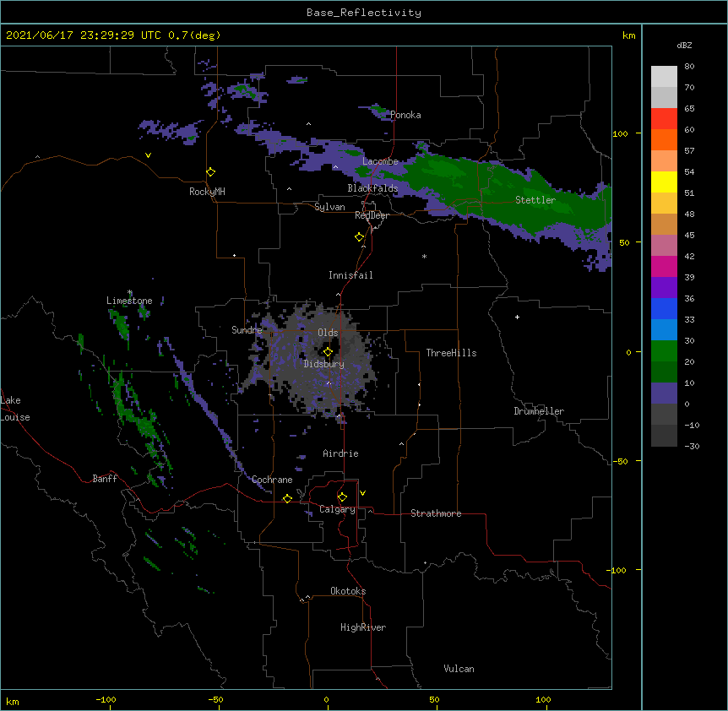Click the Olds town label

click(x=328, y=333)
